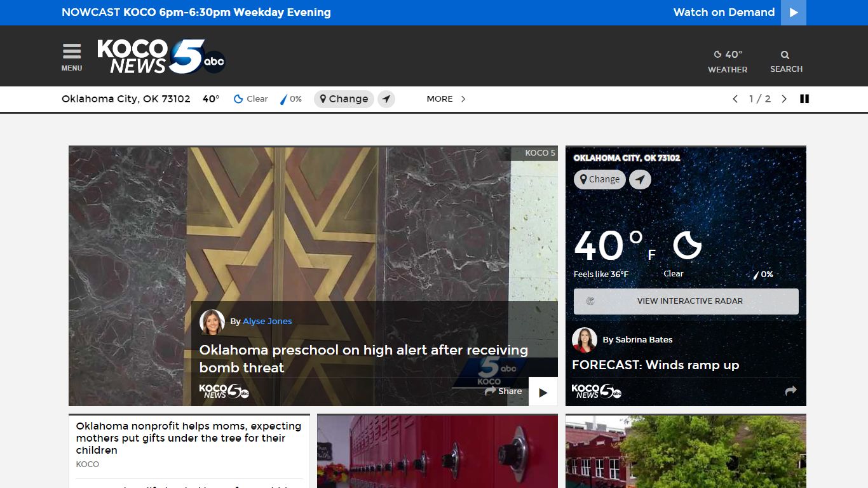The image size is (868, 488).
Task: Click By Sabrina Bates byline text
Action: 637,340
